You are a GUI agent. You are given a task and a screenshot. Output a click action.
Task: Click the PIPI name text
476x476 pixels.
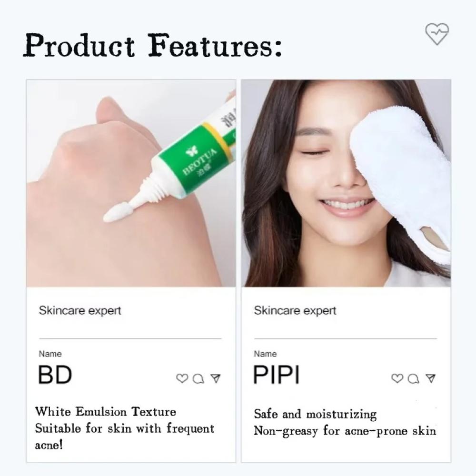coord(276,375)
